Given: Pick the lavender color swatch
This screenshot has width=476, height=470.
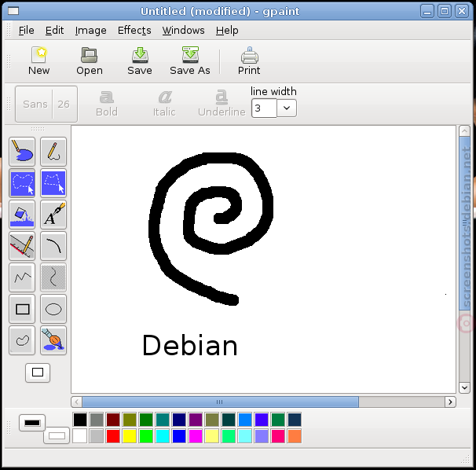Looking at the screenshot, I should pyautogui.click(x=262, y=436).
